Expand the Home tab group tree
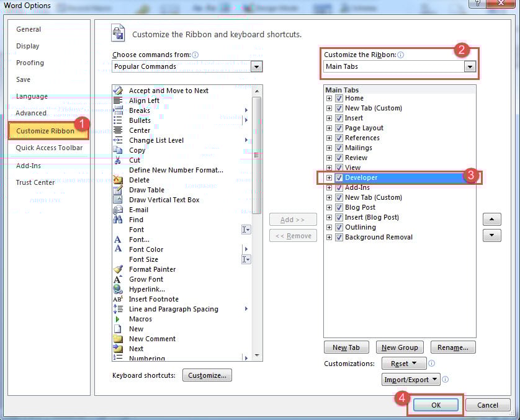This screenshot has height=420, width=520. (x=328, y=98)
